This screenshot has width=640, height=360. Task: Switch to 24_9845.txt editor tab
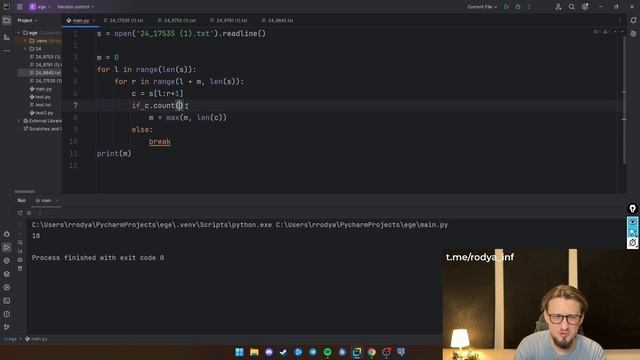click(x=278, y=20)
